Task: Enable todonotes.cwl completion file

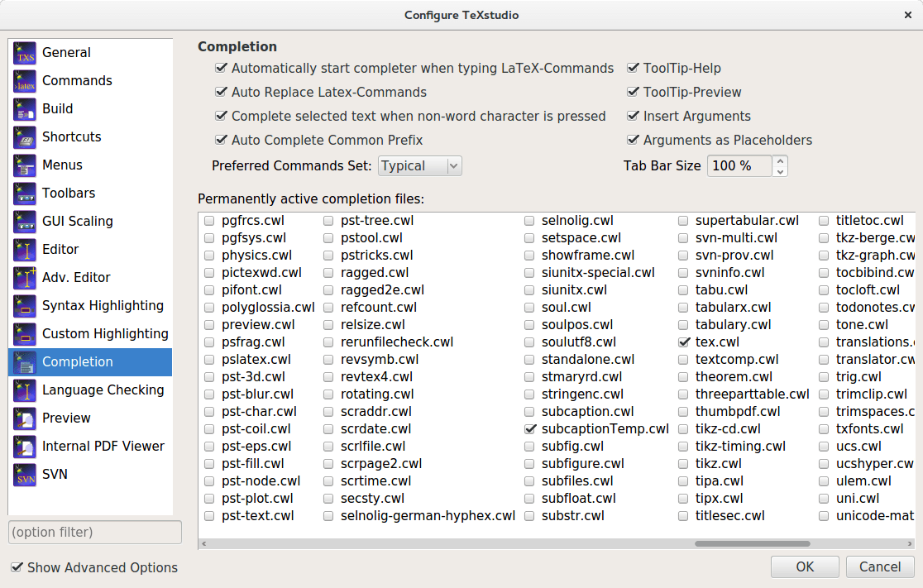Action: tap(824, 308)
